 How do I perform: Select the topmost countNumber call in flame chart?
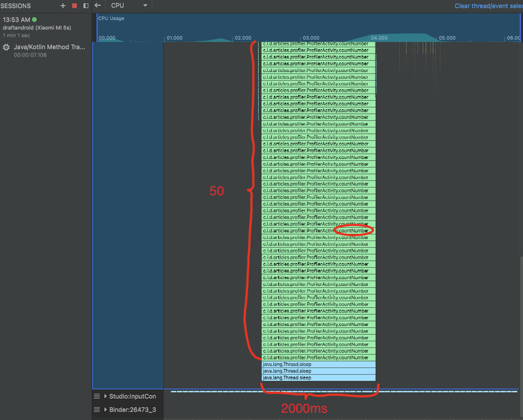[315, 44]
